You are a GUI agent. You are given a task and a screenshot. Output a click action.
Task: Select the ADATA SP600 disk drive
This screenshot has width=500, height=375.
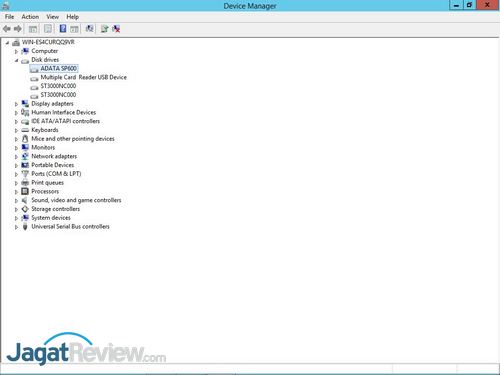(58, 68)
